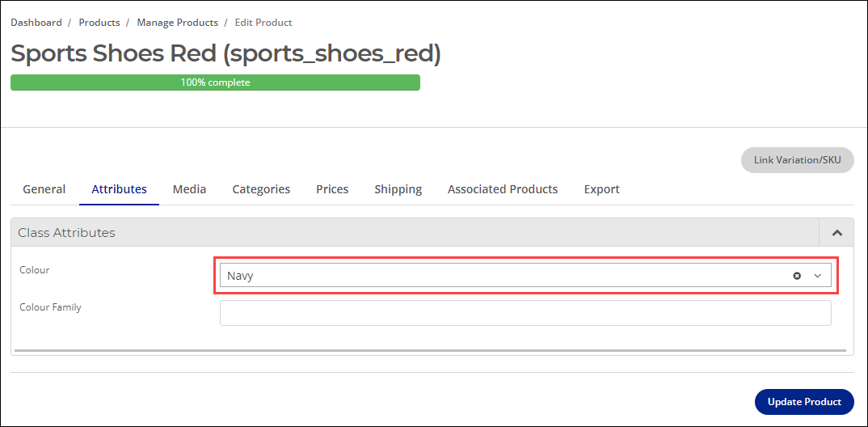
Task: Click the Colour Family input field
Action: 525,313
